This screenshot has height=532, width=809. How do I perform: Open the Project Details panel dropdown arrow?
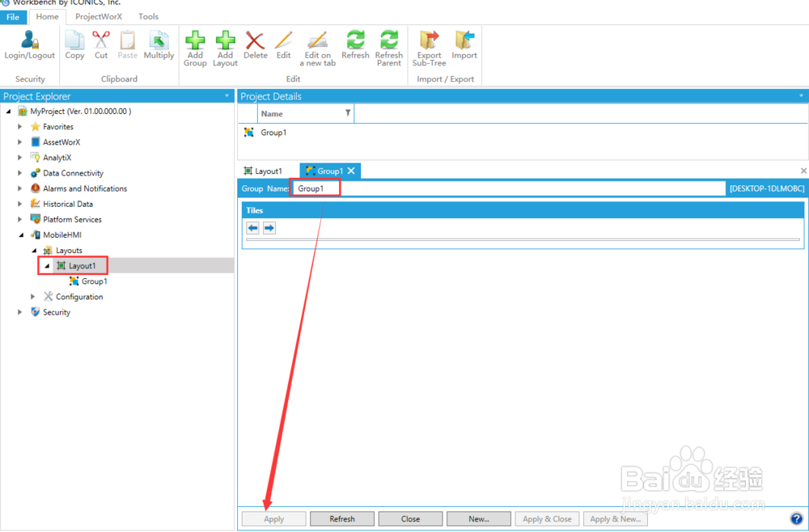pos(801,96)
